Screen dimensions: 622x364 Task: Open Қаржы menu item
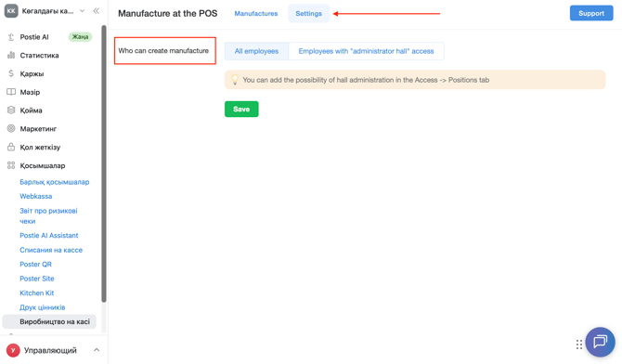(x=32, y=73)
